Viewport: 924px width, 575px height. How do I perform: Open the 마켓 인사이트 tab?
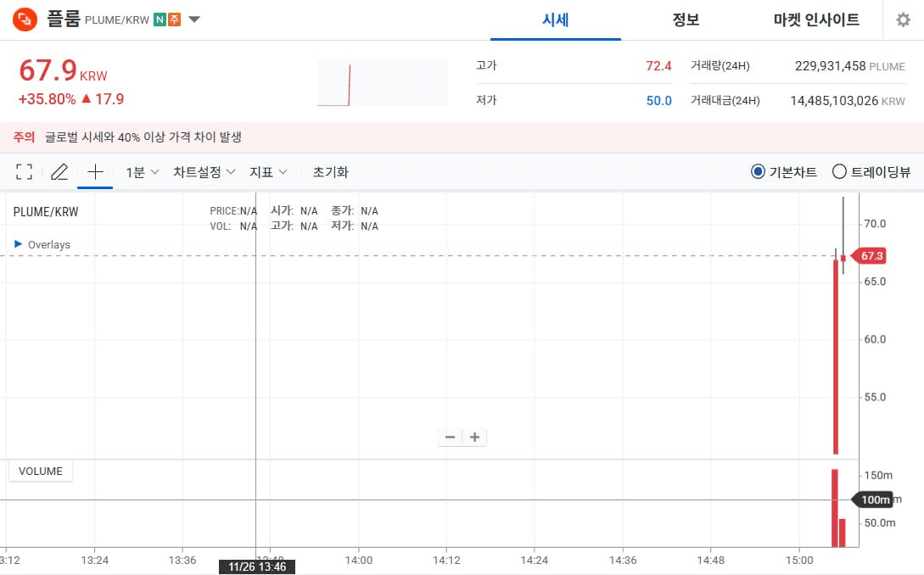[x=816, y=20]
